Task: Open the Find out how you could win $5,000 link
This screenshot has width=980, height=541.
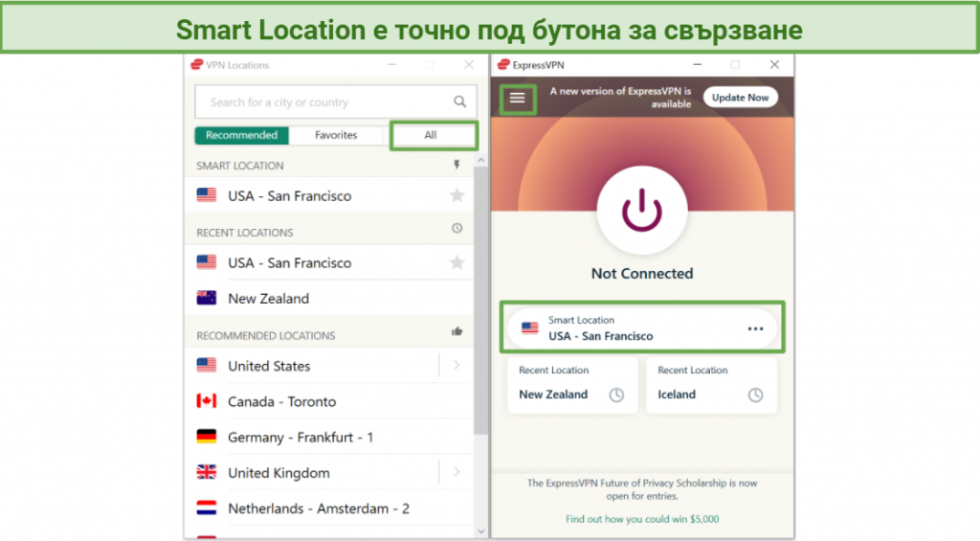Action: click(x=642, y=519)
